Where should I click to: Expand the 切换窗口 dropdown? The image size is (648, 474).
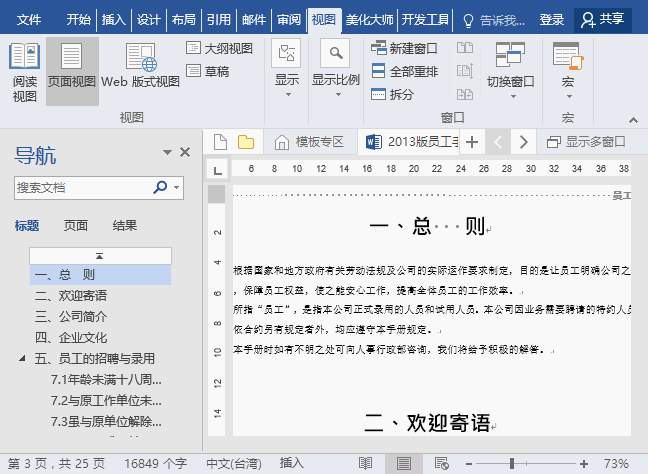click(510, 82)
